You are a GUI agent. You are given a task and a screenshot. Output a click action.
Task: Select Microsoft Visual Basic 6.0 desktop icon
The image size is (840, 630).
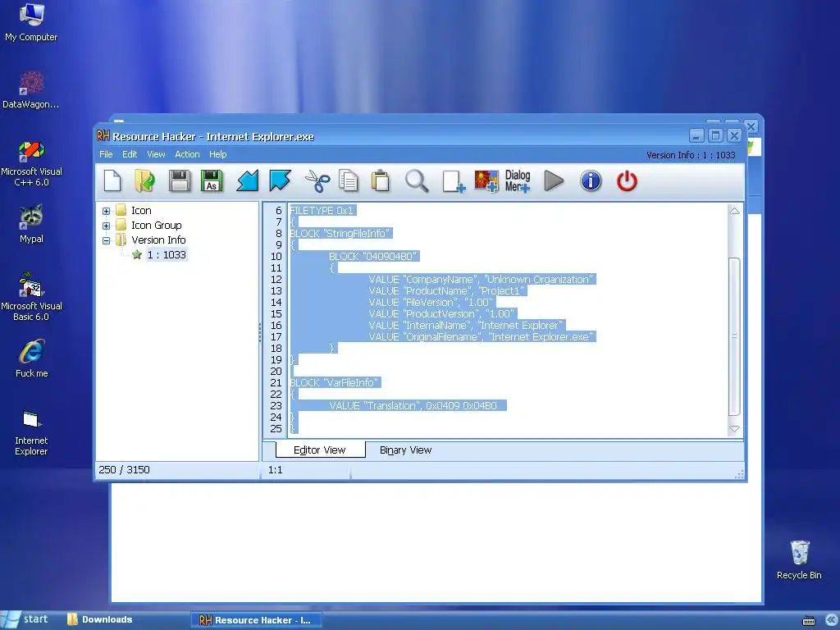[31, 296]
